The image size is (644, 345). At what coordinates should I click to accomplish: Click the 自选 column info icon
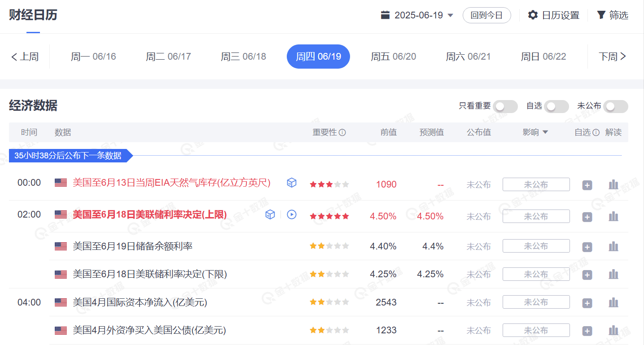[596, 133]
